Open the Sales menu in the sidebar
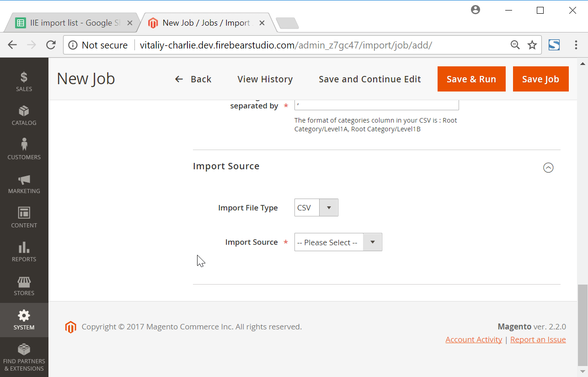Viewport: 588px width, 377px height. coord(24,79)
